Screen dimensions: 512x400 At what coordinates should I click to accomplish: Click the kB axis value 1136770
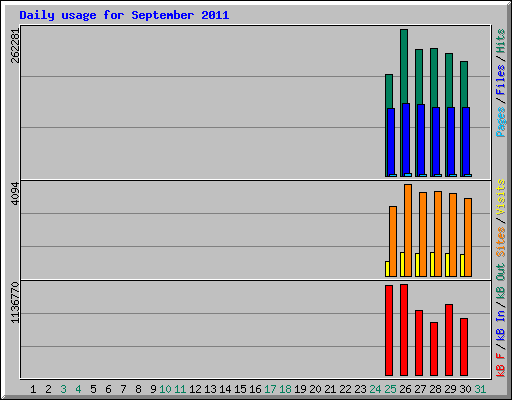click(x=15, y=303)
